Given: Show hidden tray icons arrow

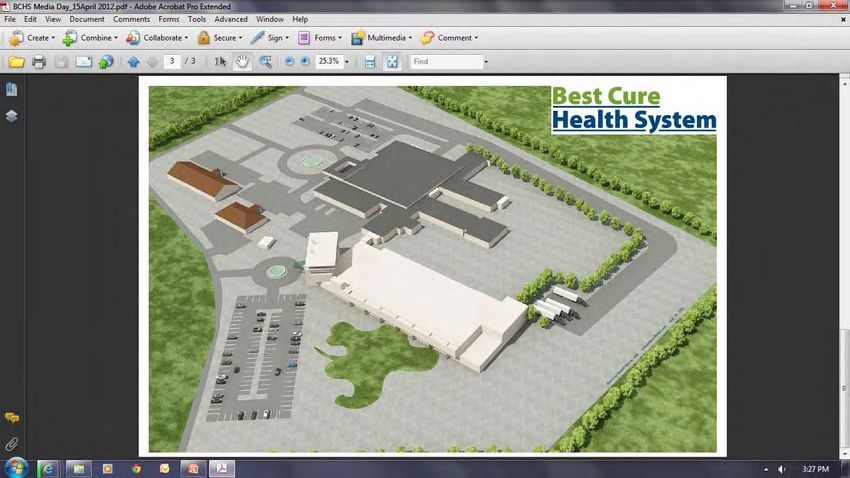Looking at the screenshot, I should pos(765,469).
